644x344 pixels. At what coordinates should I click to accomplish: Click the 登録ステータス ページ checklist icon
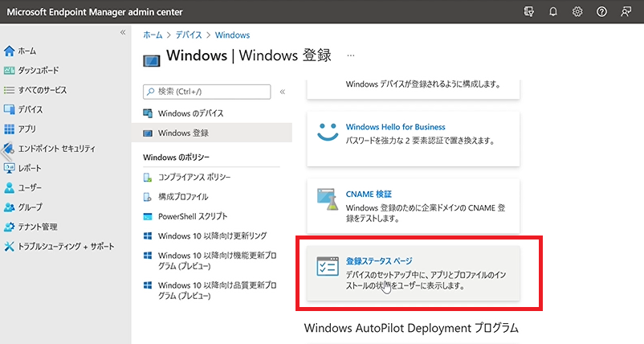click(328, 266)
